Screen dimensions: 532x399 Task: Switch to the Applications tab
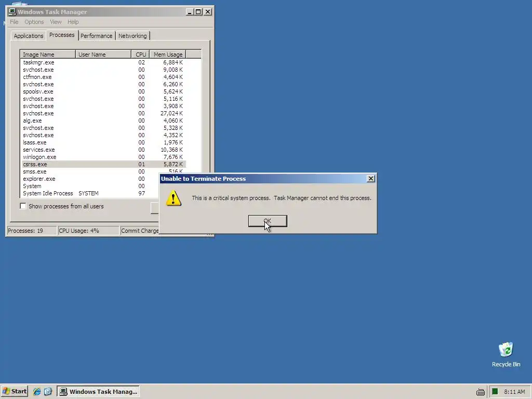click(x=29, y=36)
